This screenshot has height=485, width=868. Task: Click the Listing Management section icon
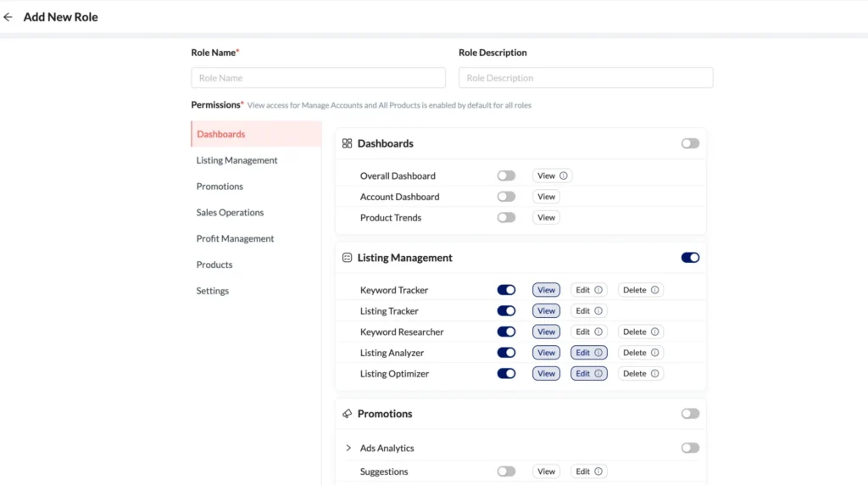pos(347,258)
